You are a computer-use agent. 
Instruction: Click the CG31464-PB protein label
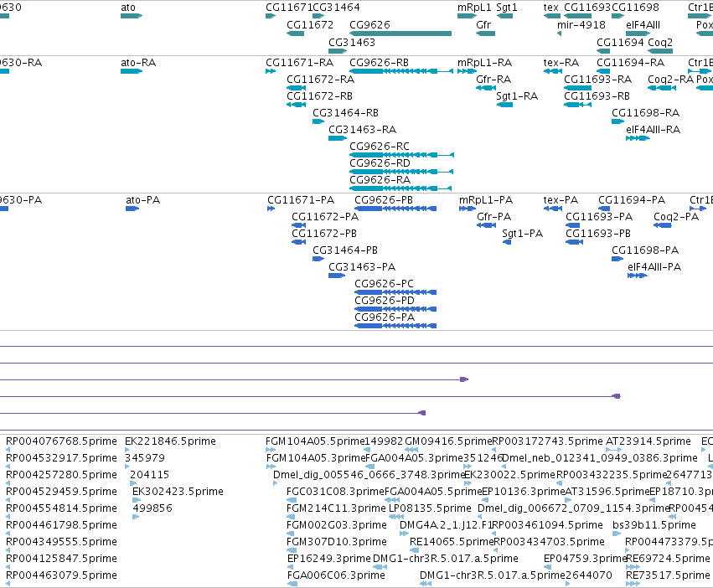(x=345, y=250)
